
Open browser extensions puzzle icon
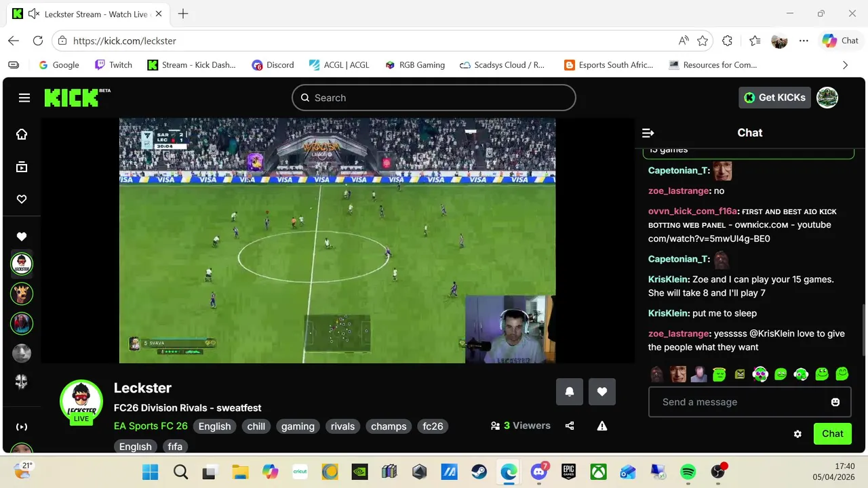(727, 41)
